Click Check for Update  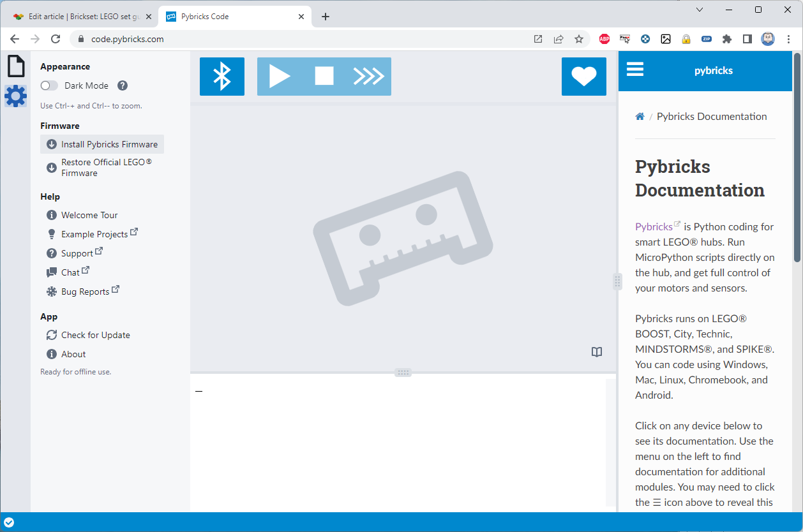point(95,335)
